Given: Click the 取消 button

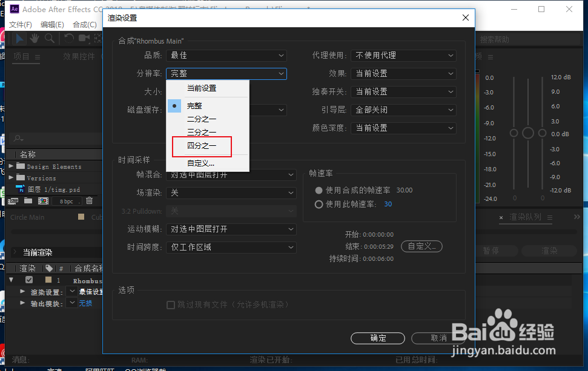Looking at the screenshot, I should coord(438,338).
